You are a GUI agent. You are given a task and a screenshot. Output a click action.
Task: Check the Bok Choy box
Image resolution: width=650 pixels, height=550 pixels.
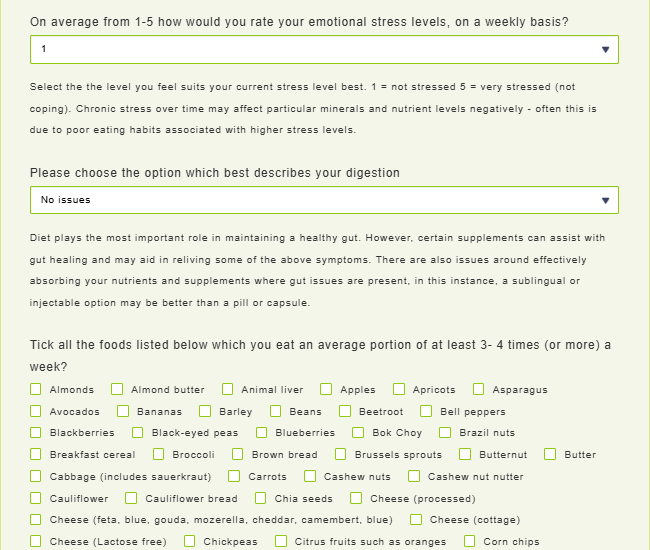[358, 433]
